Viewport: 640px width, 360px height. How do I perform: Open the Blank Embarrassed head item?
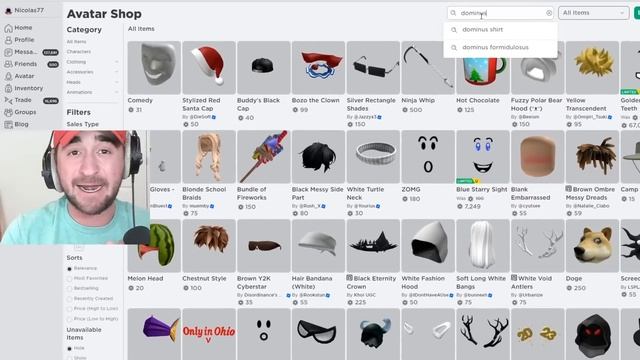tap(537, 157)
